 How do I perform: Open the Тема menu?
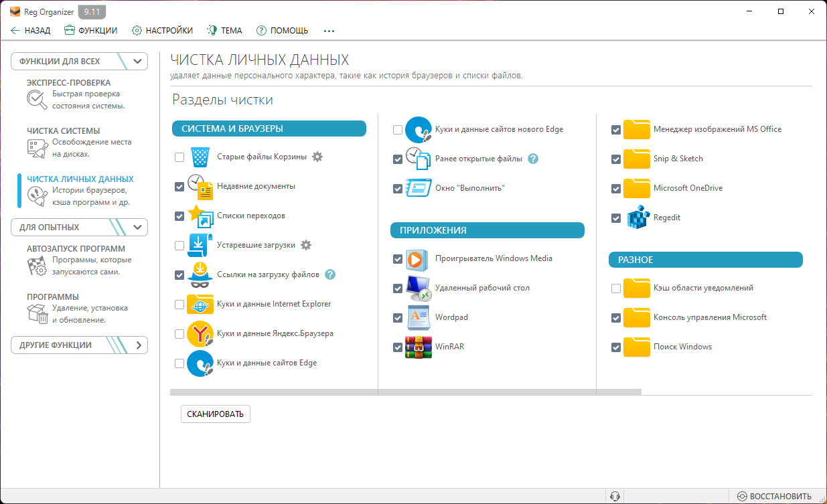point(224,31)
